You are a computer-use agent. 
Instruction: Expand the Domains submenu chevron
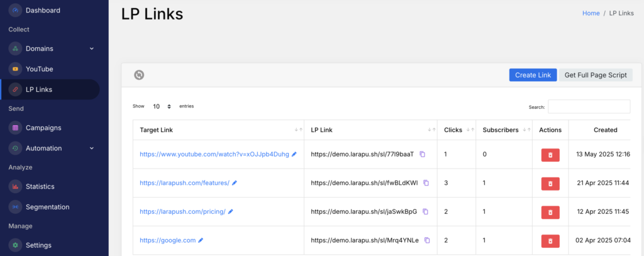pos(92,48)
